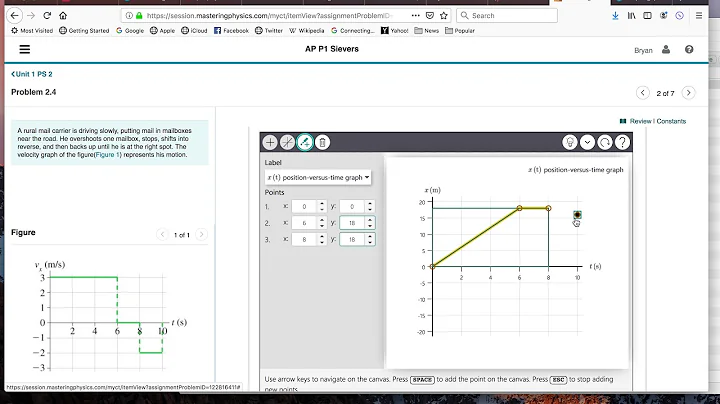Open graph tool help question mark
The height and width of the screenshot is (404, 720).
[622, 142]
